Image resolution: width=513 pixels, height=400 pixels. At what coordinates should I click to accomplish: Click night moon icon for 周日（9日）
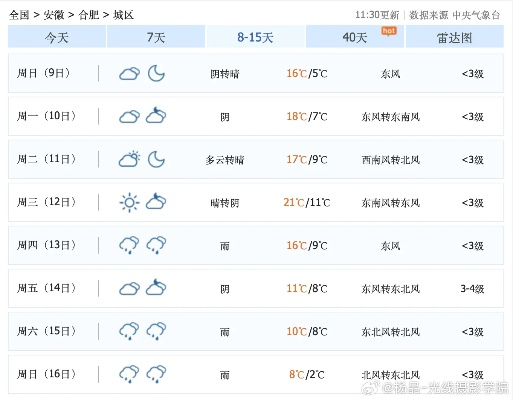[156, 73]
